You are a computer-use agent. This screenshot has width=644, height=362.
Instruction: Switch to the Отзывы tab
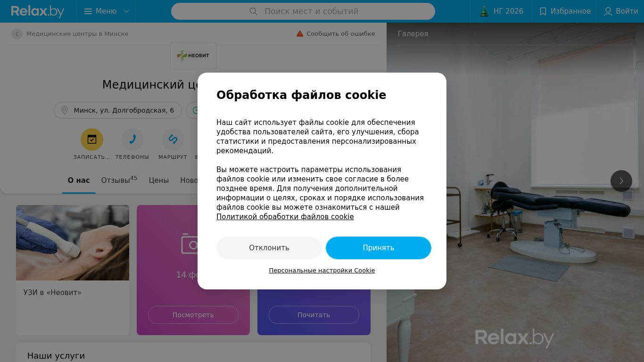coord(119,180)
